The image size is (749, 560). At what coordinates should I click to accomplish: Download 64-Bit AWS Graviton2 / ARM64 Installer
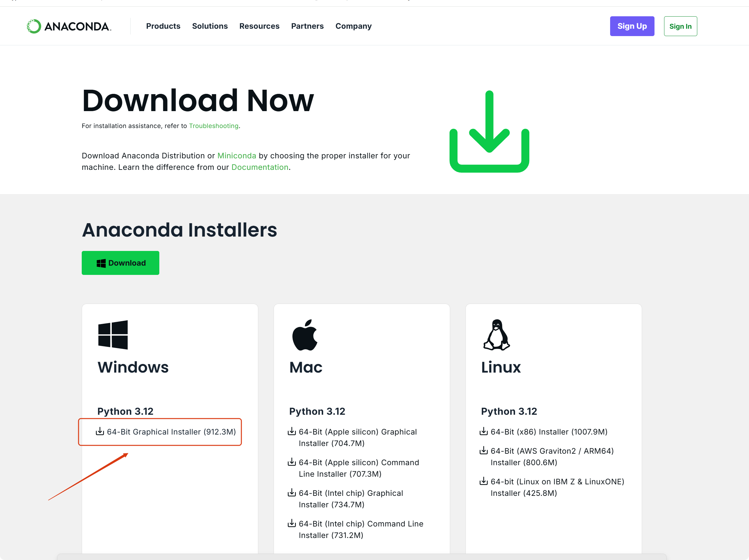coord(552,456)
